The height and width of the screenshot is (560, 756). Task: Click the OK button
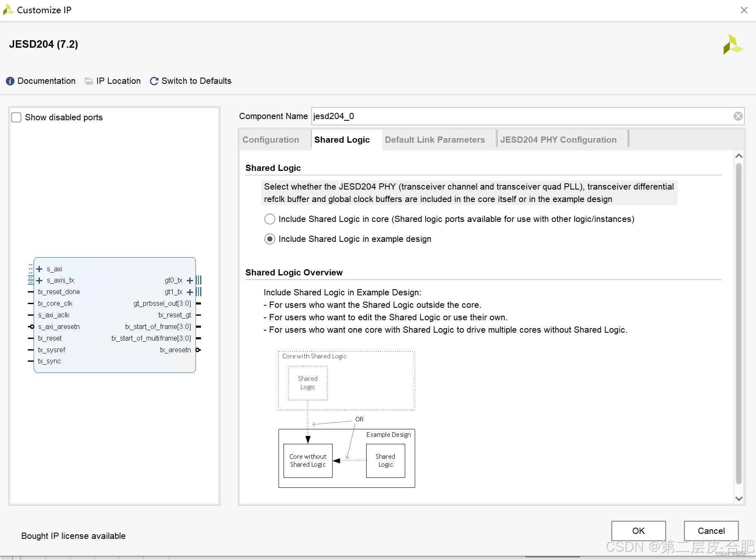coord(639,531)
